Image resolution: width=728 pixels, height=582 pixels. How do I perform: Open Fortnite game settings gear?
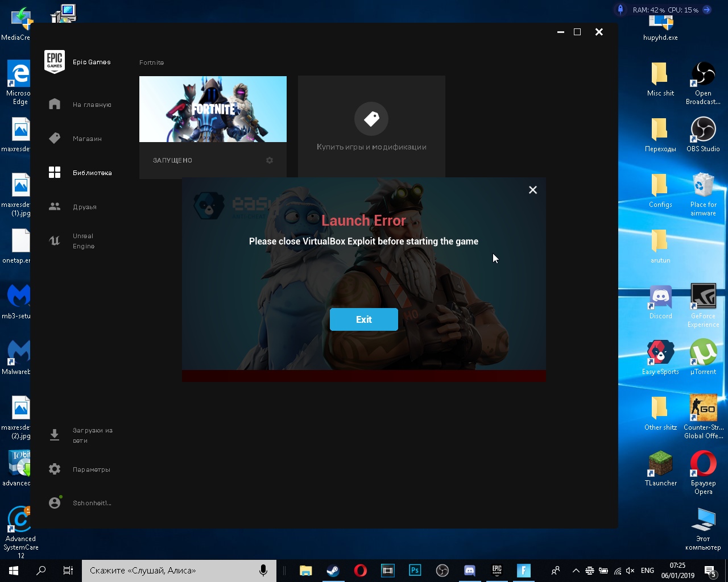[x=270, y=160]
